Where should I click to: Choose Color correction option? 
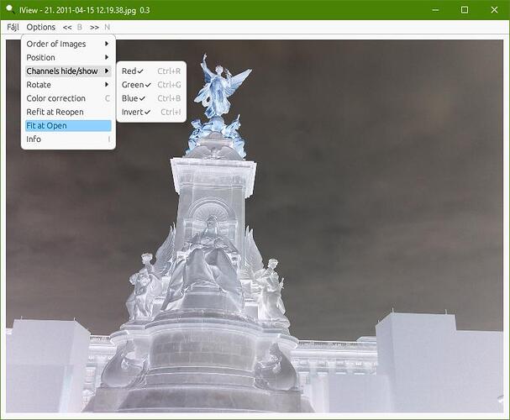pyautogui.click(x=68, y=98)
